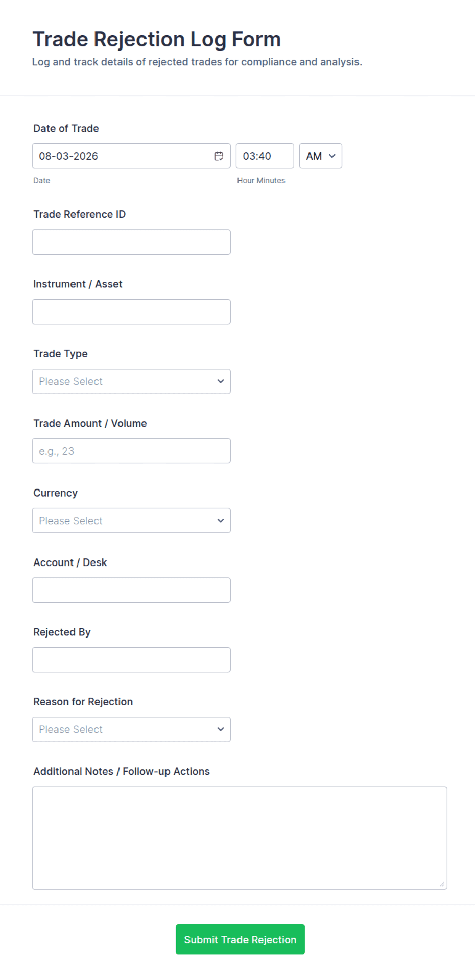Open the Reason for Rejection select field
475x980 pixels.
131,729
